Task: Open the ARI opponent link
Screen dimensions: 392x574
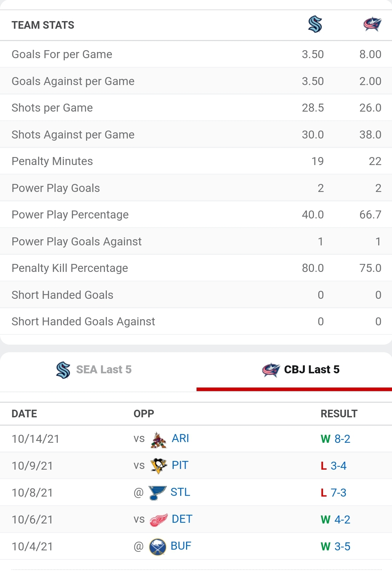Action: (x=180, y=438)
